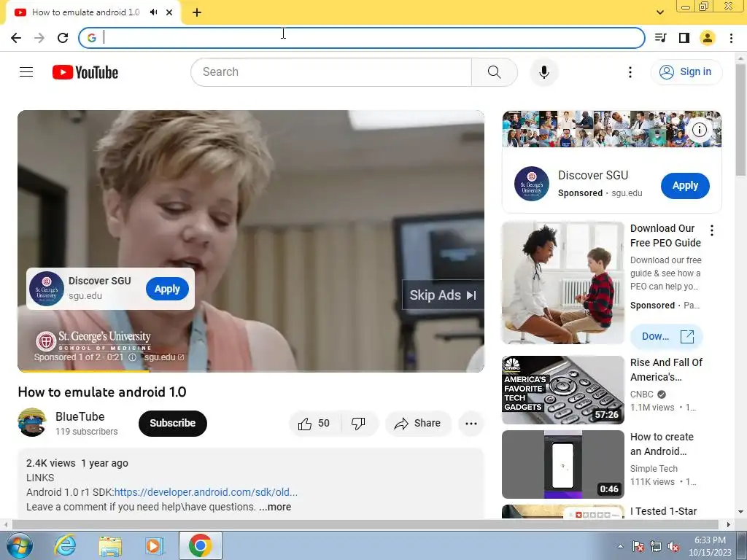Focus the YouTube Search field
Image resolution: width=747 pixels, height=560 pixels.
coord(331,72)
